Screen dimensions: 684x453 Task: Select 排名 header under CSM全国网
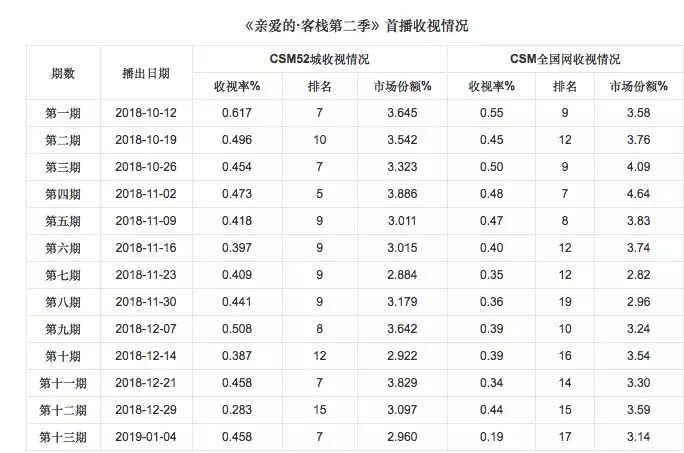tap(565, 86)
